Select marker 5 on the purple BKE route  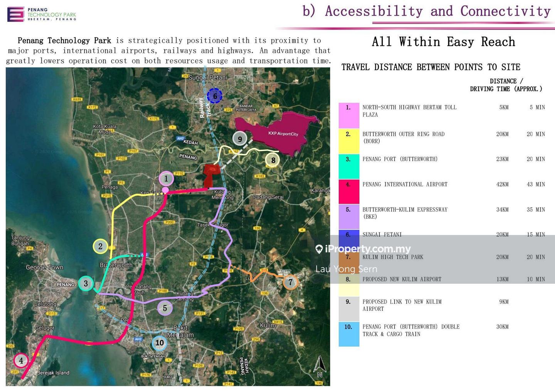(x=165, y=308)
